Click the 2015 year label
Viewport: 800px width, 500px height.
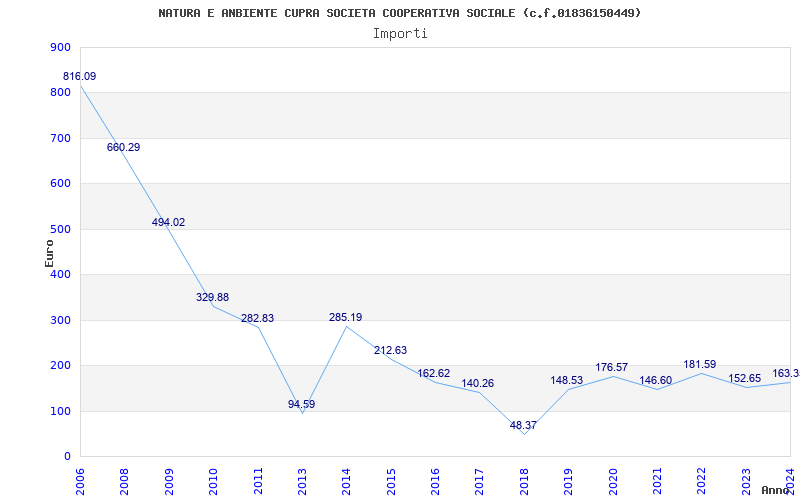(x=391, y=481)
